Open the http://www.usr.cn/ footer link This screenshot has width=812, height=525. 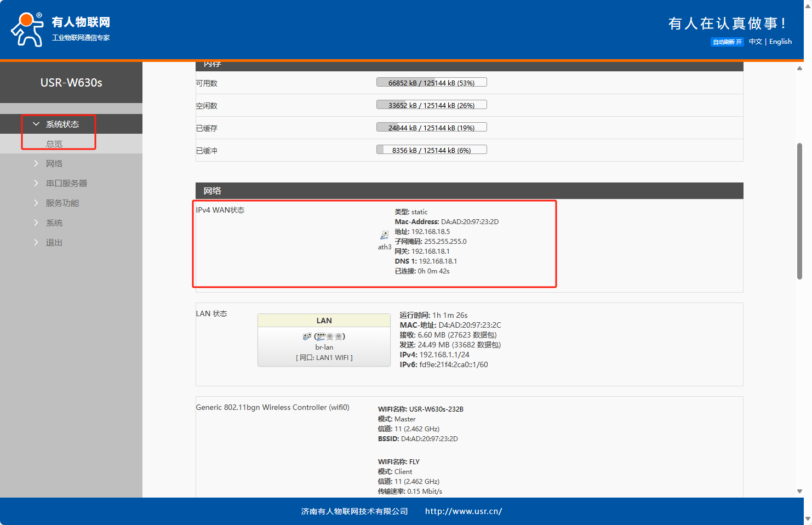[464, 511]
